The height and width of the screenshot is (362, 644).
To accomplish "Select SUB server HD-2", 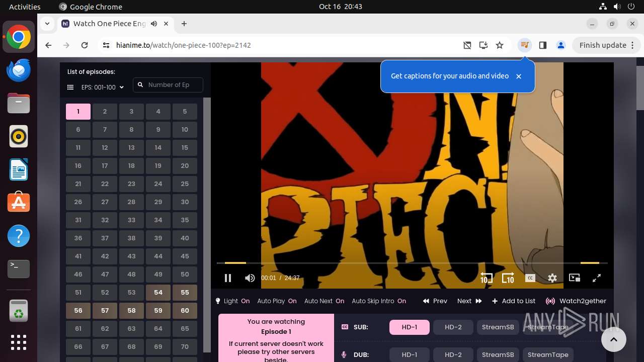I will [453, 327].
